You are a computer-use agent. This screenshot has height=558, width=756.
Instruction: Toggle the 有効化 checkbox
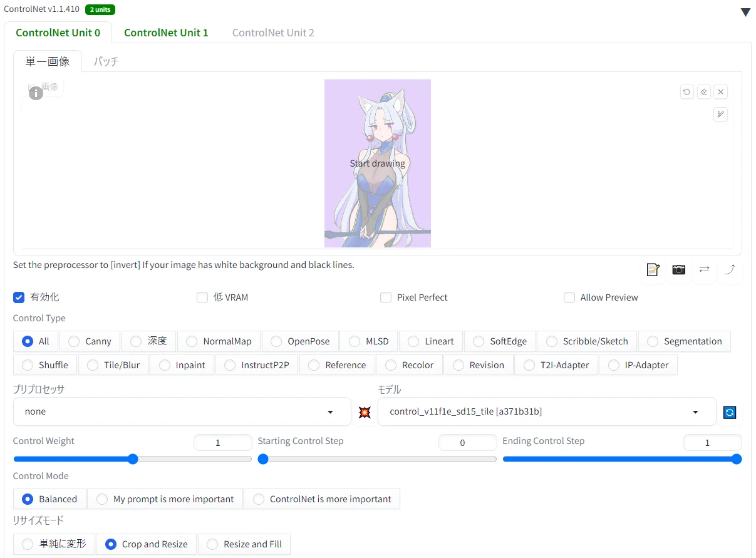[19, 297]
